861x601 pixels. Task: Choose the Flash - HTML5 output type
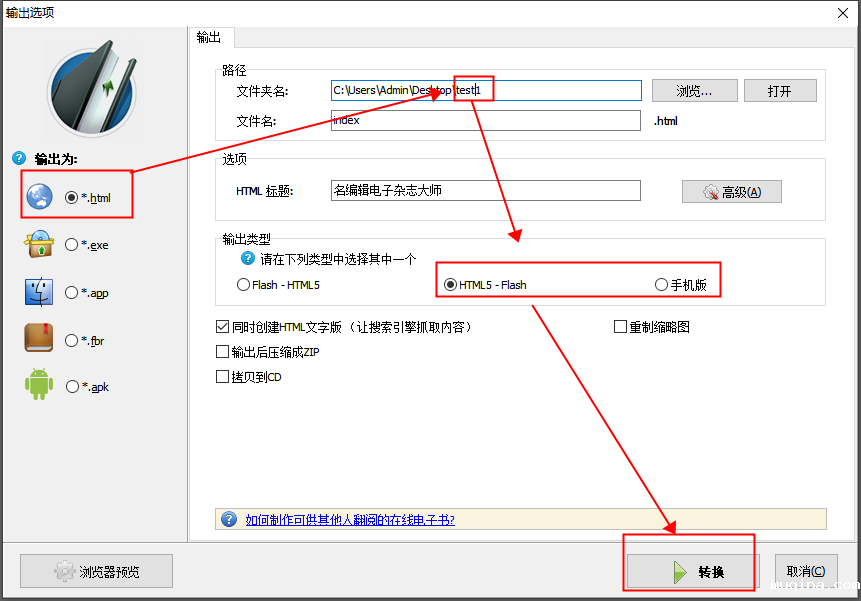click(243, 285)
